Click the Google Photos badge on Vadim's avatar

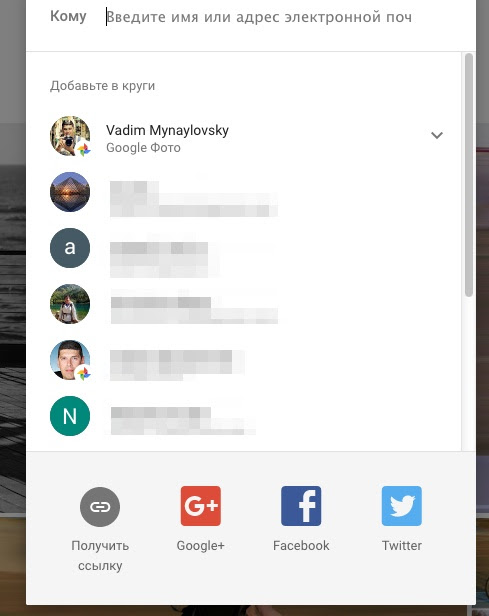pyautogui.click(x=83, y=150)
